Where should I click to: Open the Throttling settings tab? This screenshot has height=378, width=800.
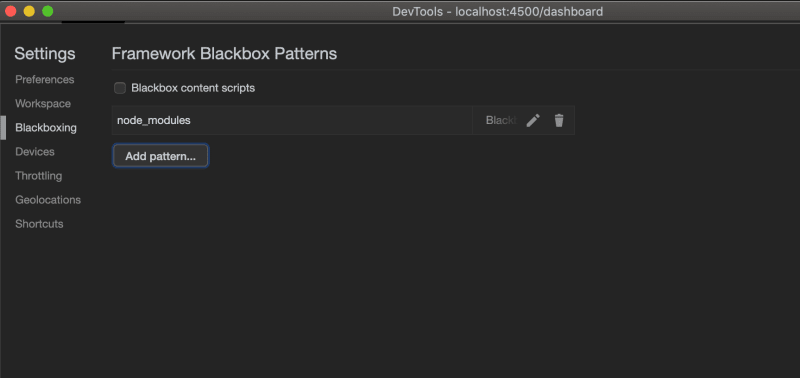point(38,176)
